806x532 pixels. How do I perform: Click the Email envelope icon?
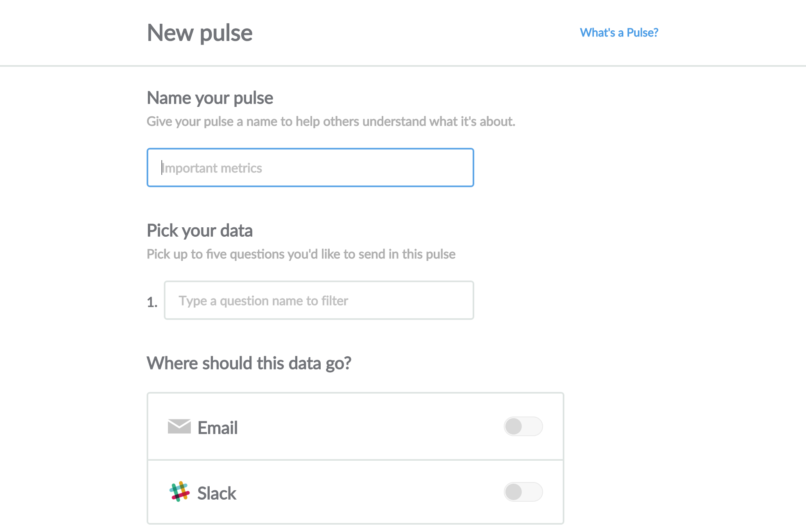[x=179, y=426]
